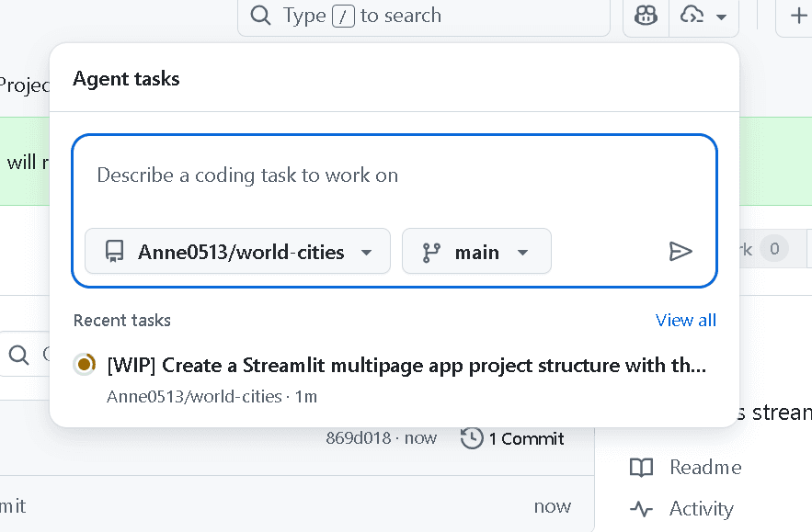Click the Activity pulse icon
812x532 pixels.
tap(641, 509)
